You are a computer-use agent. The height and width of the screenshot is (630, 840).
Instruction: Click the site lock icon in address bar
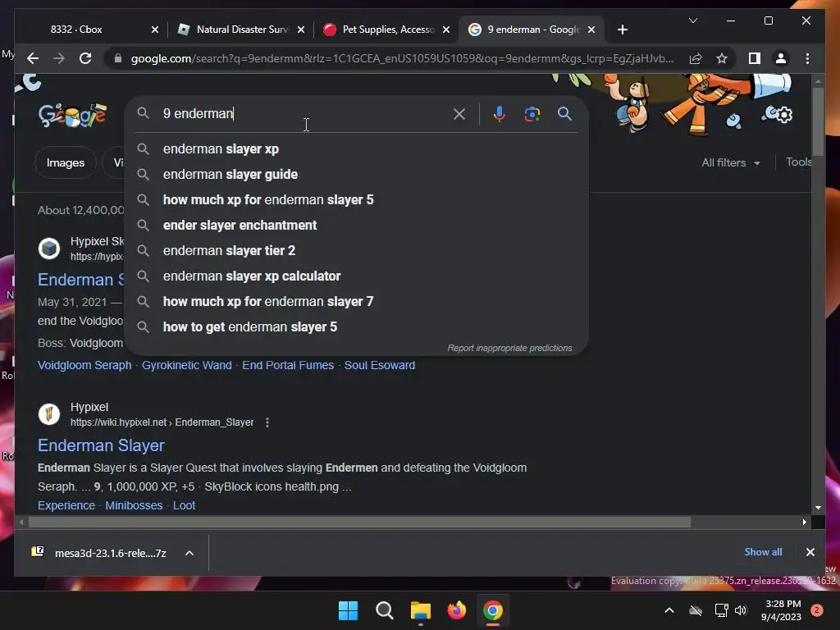click(x=118, y=58)
